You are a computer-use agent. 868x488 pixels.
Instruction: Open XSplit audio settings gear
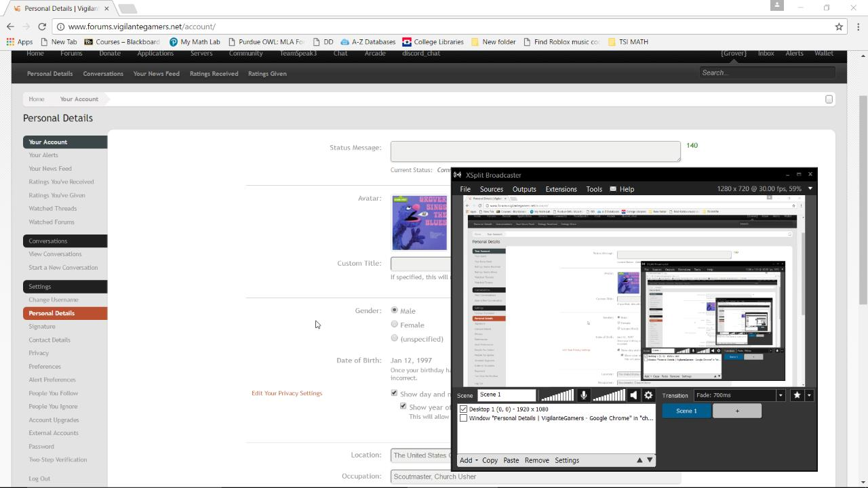648,395
